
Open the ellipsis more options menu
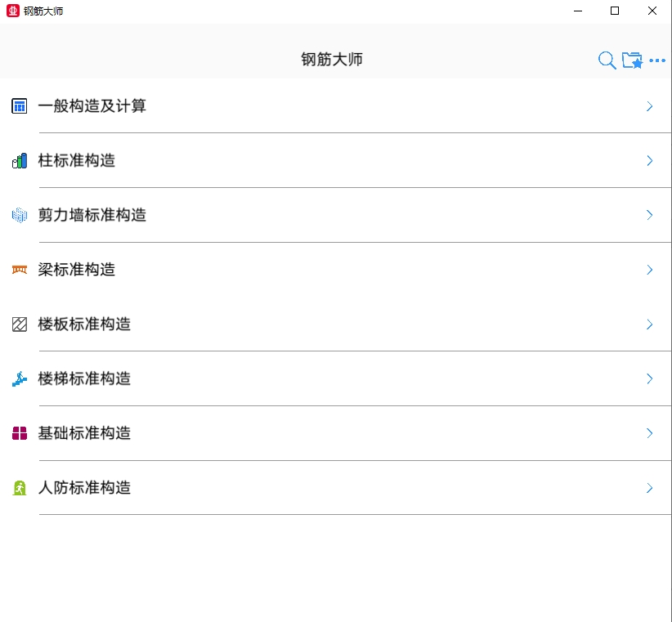click(x=656, y=60)
